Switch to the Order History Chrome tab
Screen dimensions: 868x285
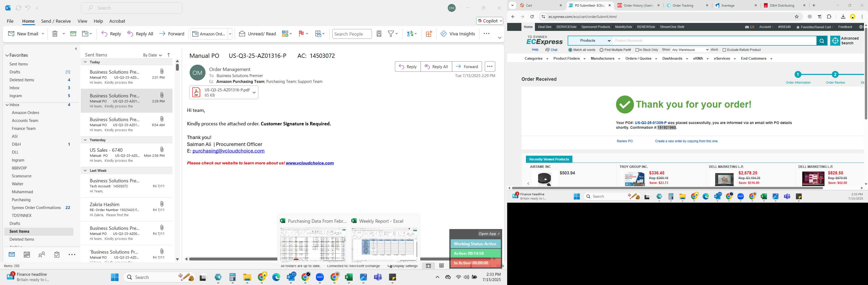(x=638, y=5)
